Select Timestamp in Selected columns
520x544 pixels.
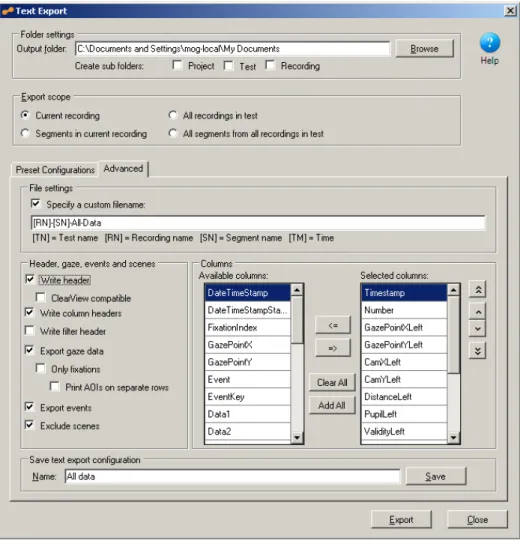404,292
